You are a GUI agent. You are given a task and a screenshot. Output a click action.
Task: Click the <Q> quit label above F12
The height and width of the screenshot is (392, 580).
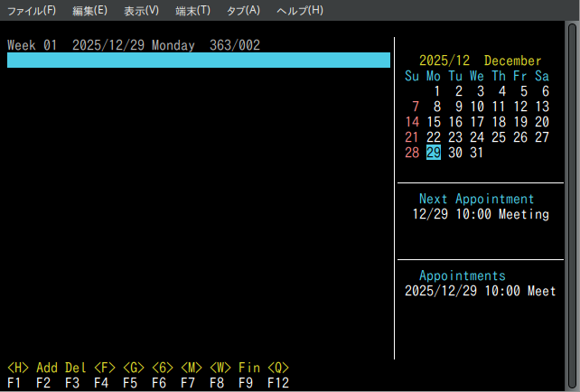(x=278, y=369)
